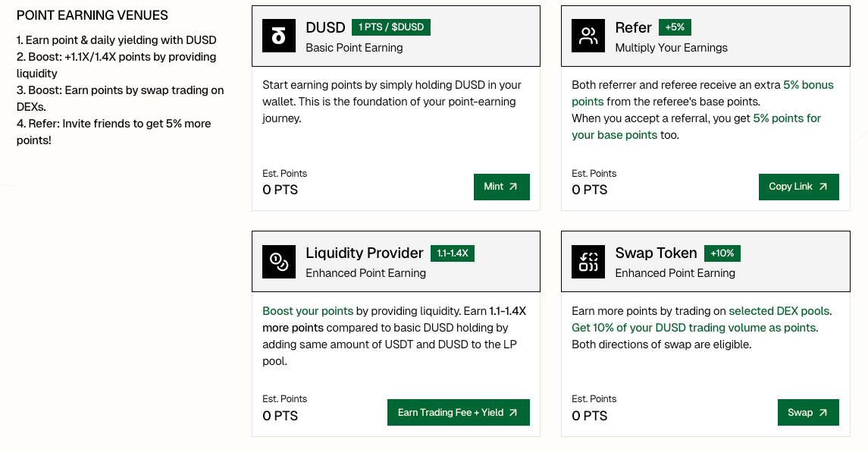Click the DUSD token icon
Image resolution: width=868 pixels, height=453 pixels.
[x=279, y=36]
